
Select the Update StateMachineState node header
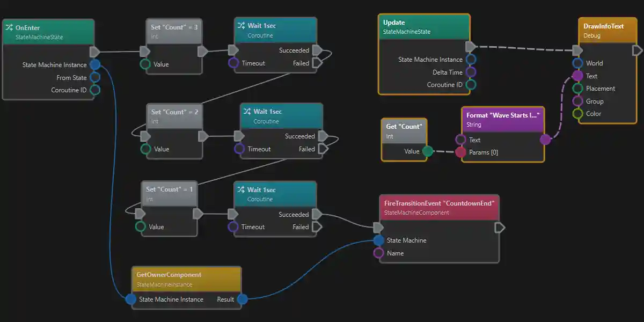pos(424,27)
